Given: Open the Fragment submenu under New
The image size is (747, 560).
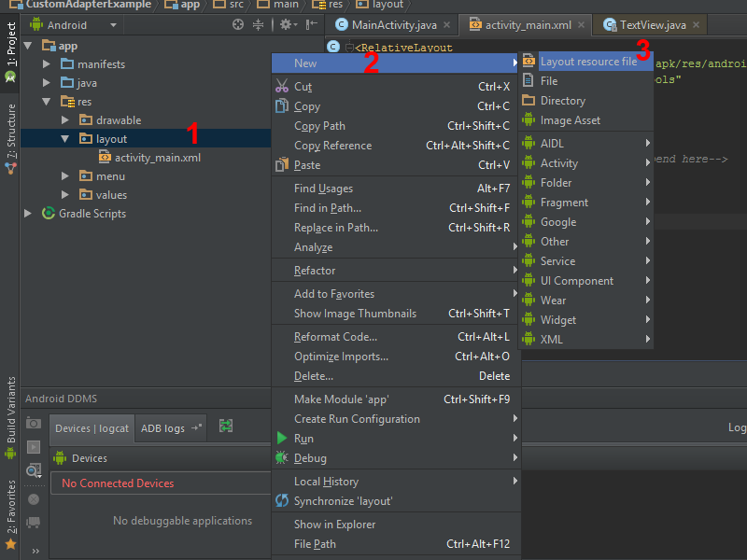Looking at the screenshot, I should [586, 202].
